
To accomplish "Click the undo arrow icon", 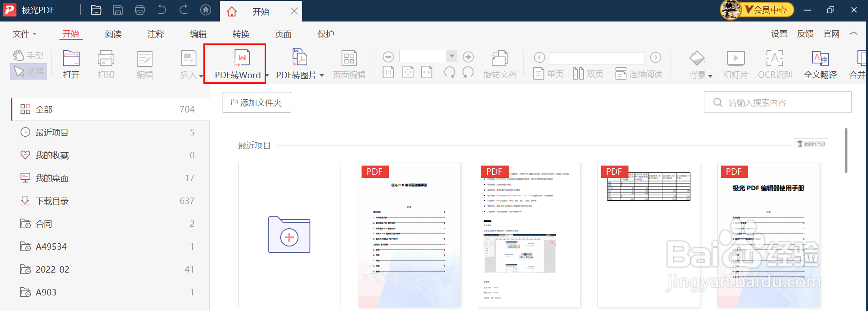I will coord(162,10).
